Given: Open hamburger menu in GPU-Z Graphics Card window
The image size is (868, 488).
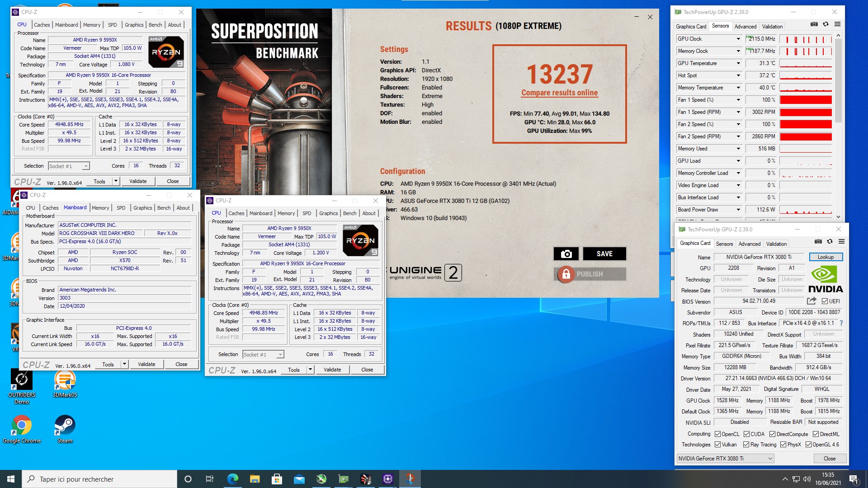Looking at the screenshot, I should (x=841, y=241).
